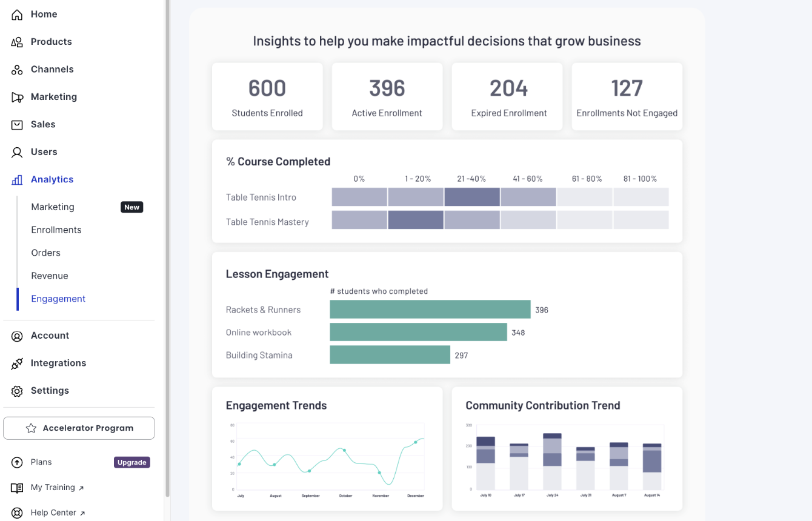Click the Accelerator Program button

[x=79, y=428]
